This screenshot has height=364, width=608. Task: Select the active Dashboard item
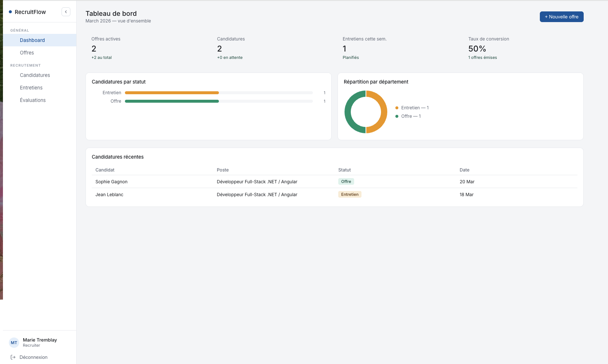[32, 40]
